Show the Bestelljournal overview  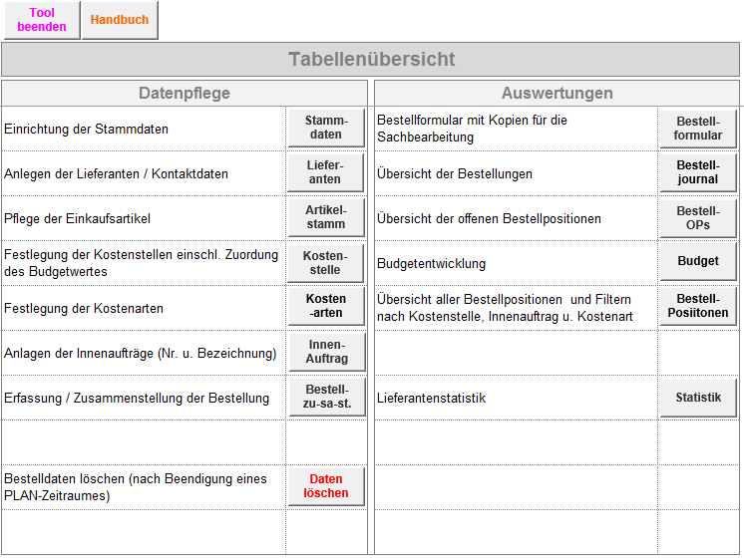[698, 172]
